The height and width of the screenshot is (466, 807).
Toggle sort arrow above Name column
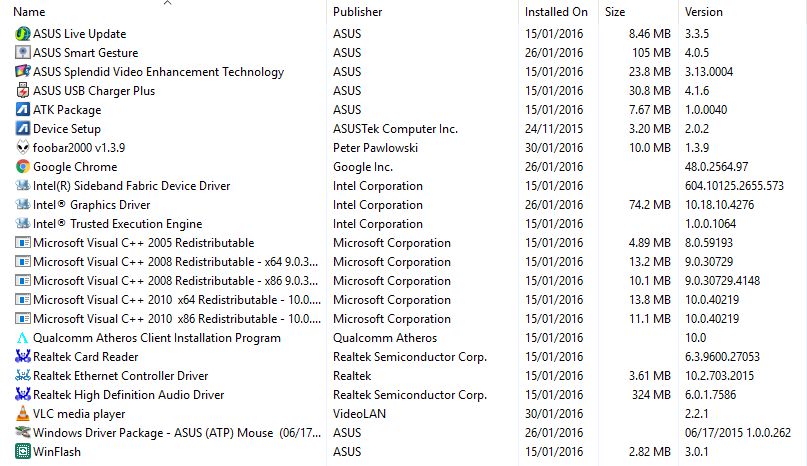(167, 3)
